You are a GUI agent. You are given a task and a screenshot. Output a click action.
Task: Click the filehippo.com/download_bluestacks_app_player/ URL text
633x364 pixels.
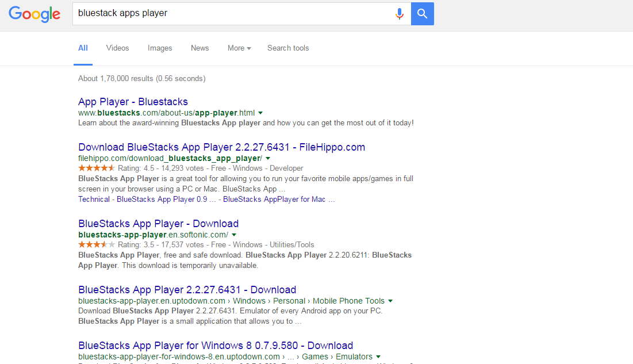170,158
